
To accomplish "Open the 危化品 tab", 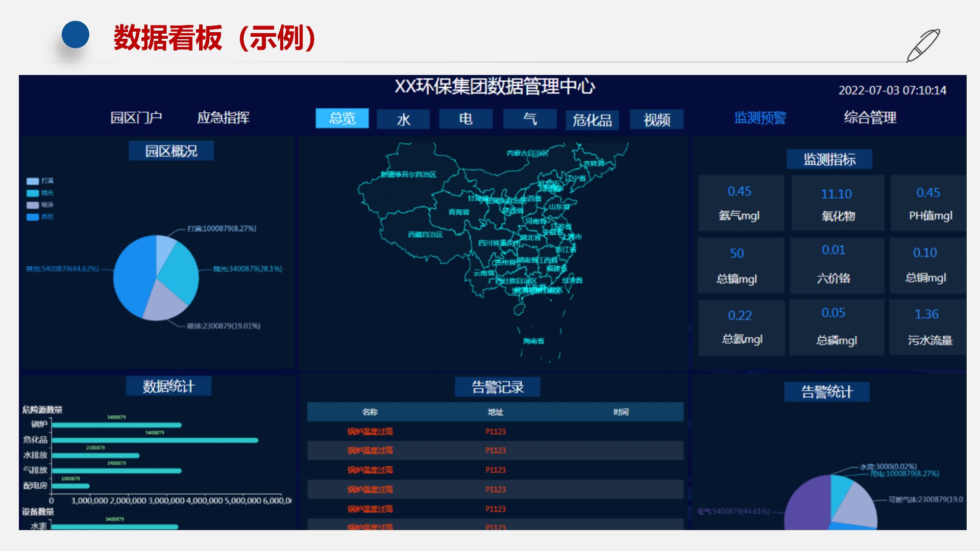I will [x=592, y=120].
